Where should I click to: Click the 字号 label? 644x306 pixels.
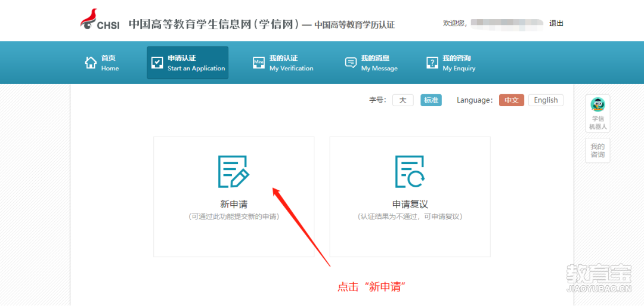pyautogui.click(x=377, y=100)
